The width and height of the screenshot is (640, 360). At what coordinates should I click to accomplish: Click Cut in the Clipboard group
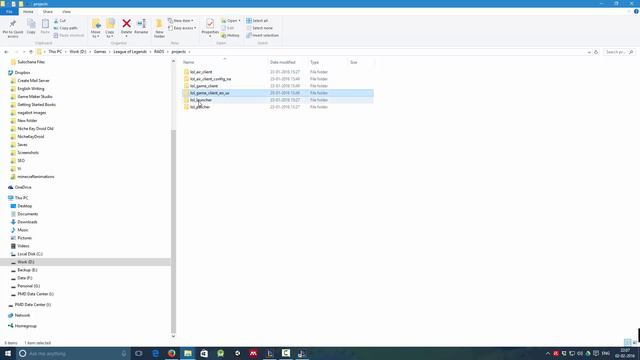click(x=60, y=21)
